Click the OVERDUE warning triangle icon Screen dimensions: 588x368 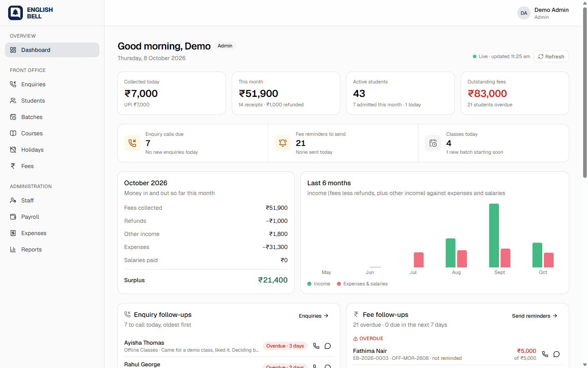pyautogui.click(x=355, y=339)
